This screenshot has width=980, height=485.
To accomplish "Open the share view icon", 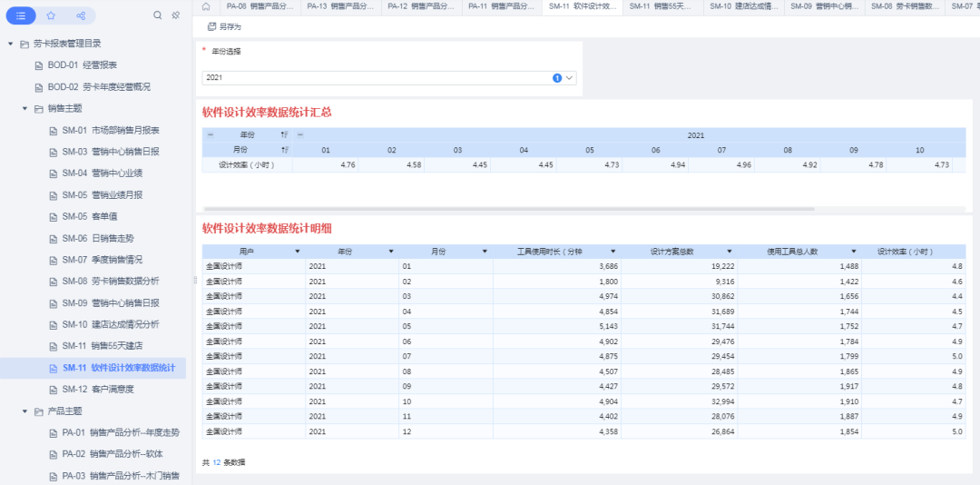I will coord(81,15).
